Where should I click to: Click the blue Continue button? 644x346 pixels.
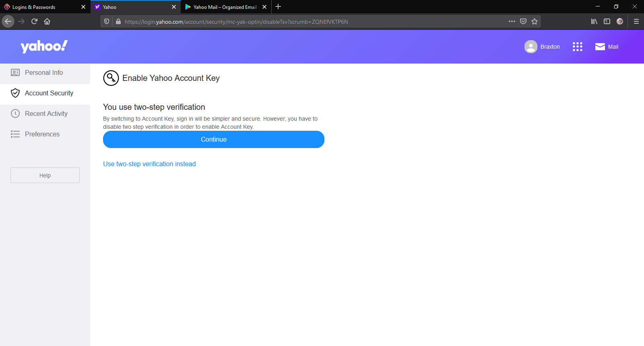coord(214,139)
